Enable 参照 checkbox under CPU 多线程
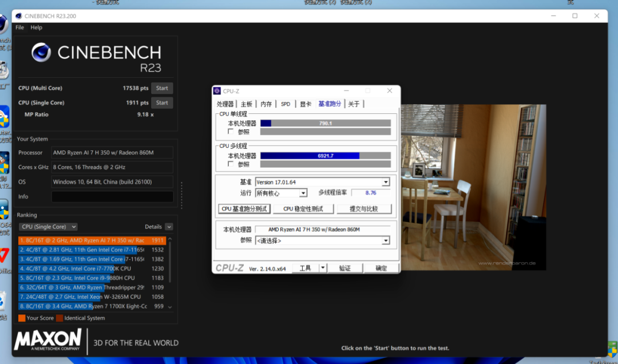Screen dimensions: 618x364 pyautogui.click(x=231, y=164)
